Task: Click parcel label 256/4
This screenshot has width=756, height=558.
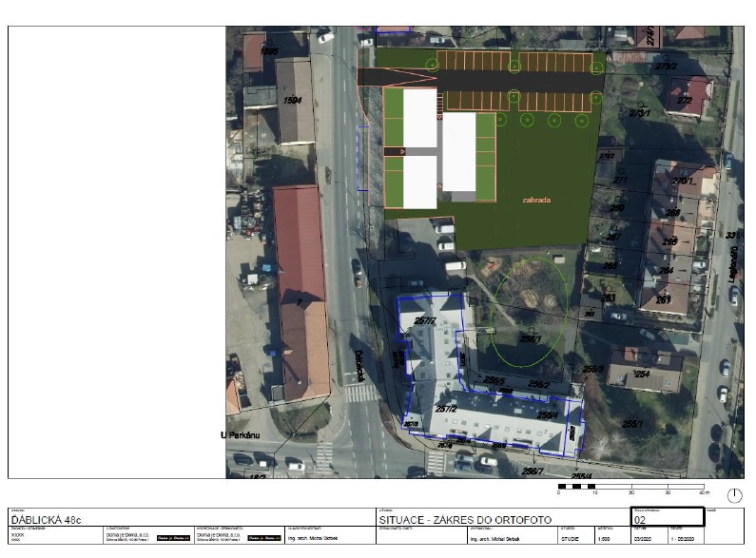Action: (x=547, y=414)
